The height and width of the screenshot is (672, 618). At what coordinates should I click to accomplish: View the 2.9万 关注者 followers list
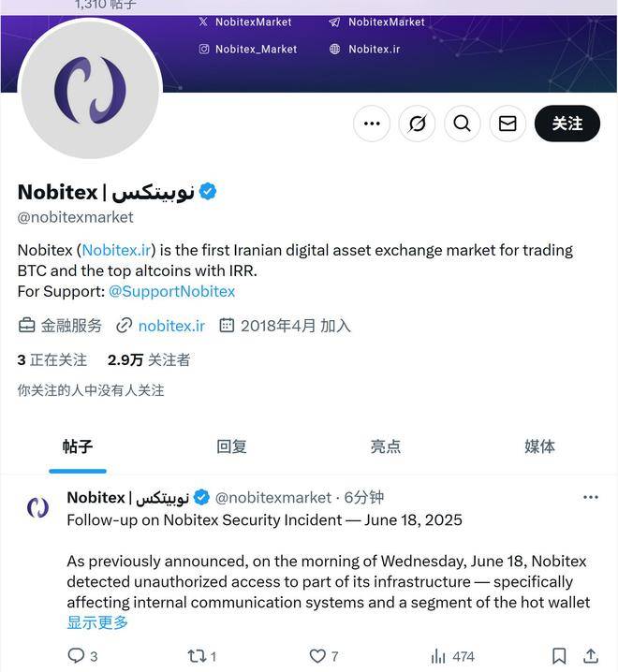pos(149,360)
